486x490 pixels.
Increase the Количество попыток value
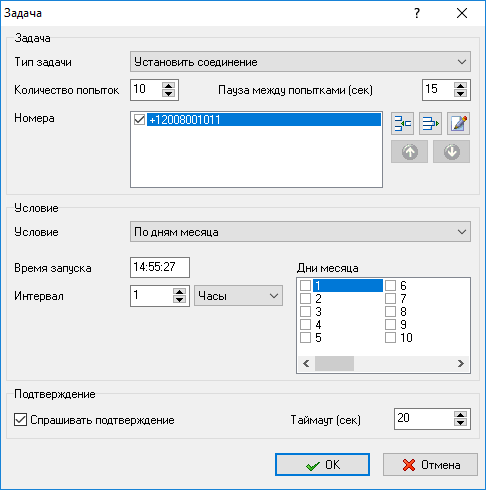click(x=168, y=86)
